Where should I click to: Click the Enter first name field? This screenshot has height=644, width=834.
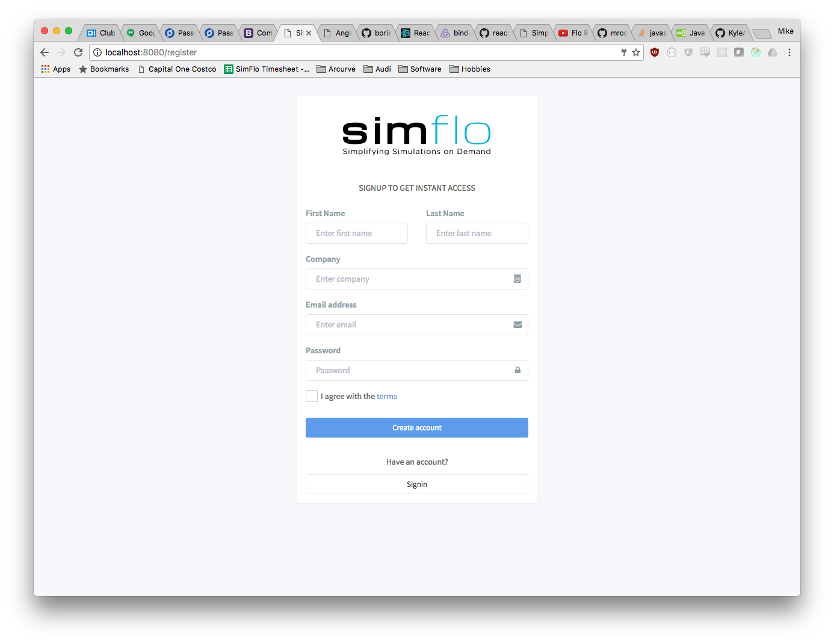[357, 234]
